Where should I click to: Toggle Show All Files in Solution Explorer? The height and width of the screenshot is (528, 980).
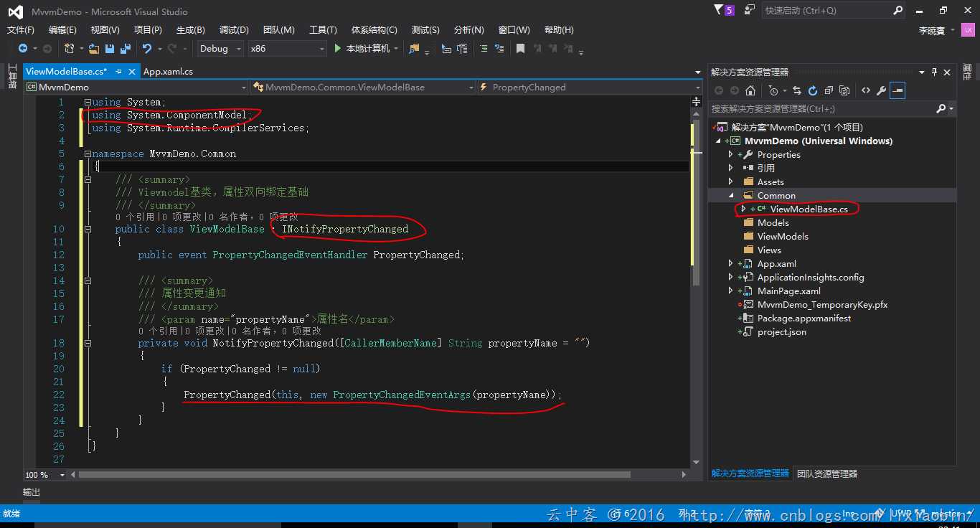point(844,90)
